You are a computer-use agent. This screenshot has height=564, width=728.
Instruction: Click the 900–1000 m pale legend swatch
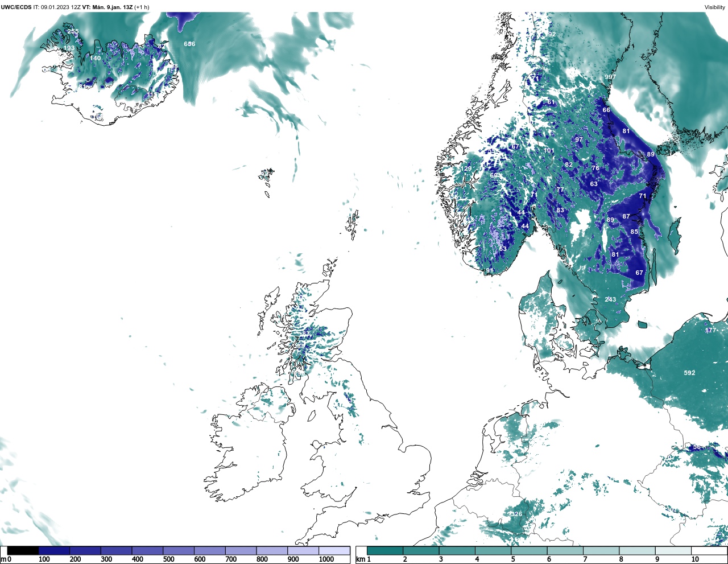tap(303, 550)
